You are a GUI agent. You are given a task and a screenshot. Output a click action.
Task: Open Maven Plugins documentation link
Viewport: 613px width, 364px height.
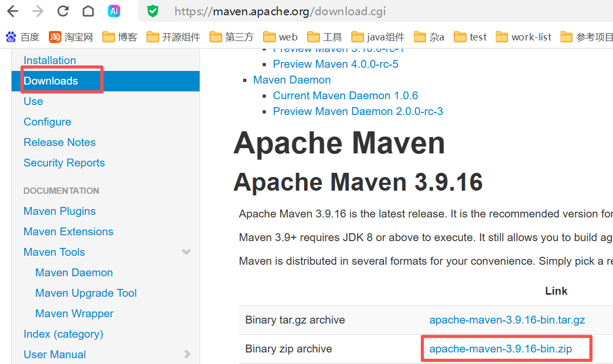[59, 211]
